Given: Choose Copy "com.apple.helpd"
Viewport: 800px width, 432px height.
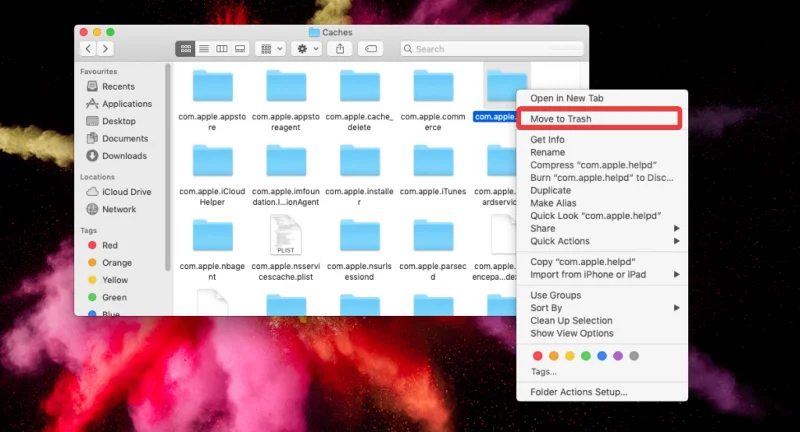Looking at the screenshot, I should pos(602,262).
